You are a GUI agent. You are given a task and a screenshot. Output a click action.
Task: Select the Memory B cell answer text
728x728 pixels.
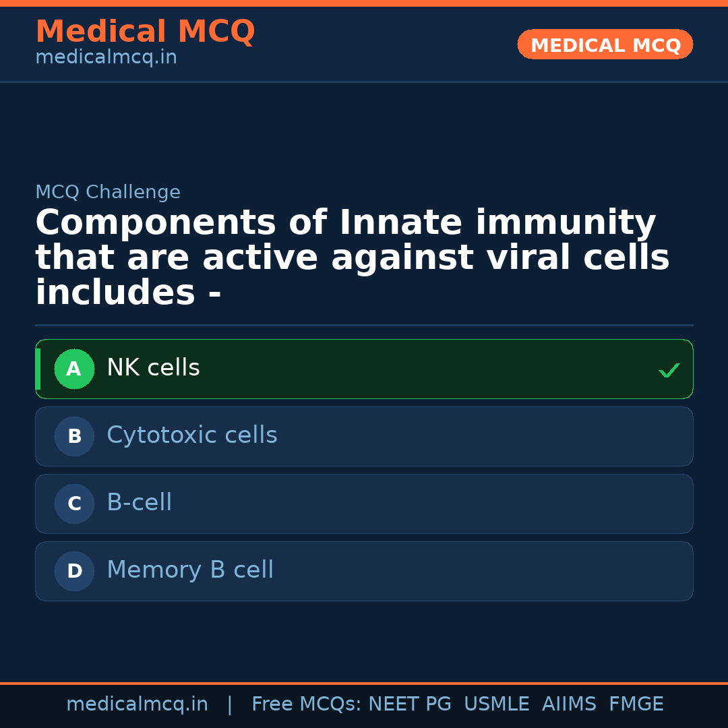pyautogui.click(x=190, y=570)
